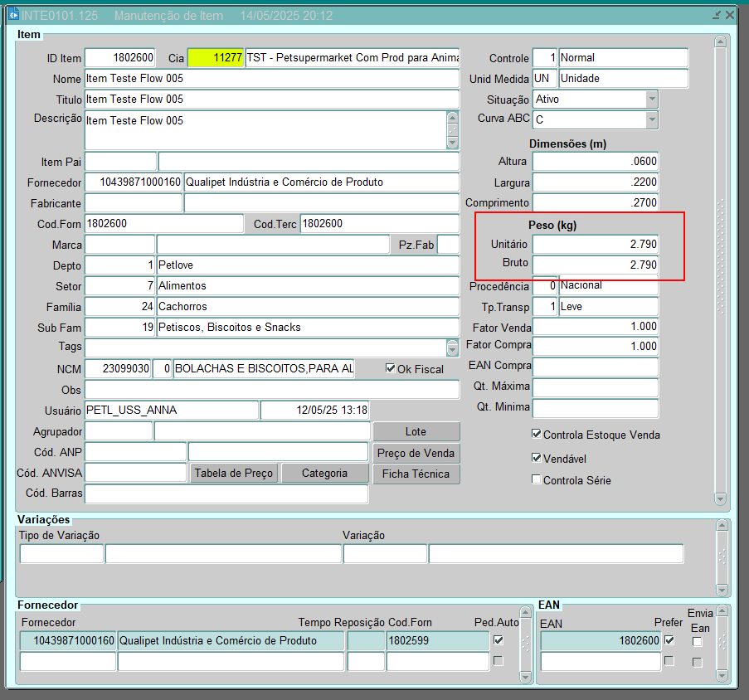Select the yellow Cia field 11277

click(x=216, y=58)
